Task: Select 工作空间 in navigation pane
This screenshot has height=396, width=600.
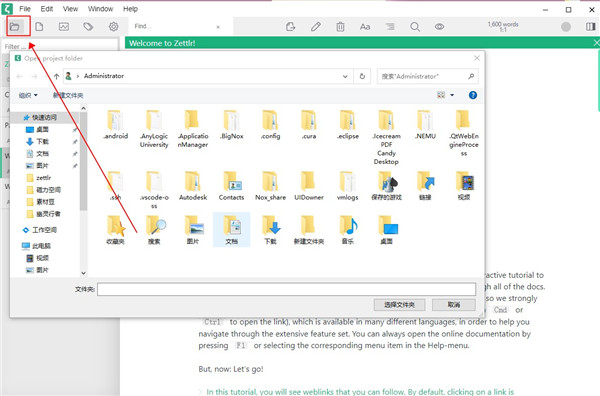Action: pyautogui.click(x=44, y=230)
